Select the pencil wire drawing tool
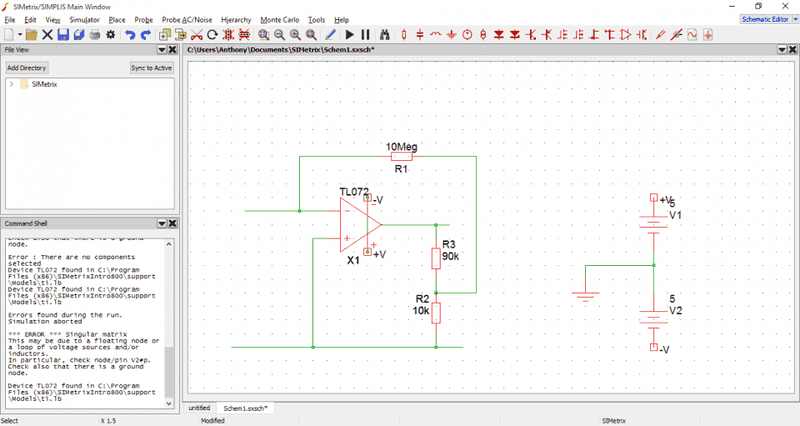The height and width of the screenshot is (426, 800). [331, 35]
